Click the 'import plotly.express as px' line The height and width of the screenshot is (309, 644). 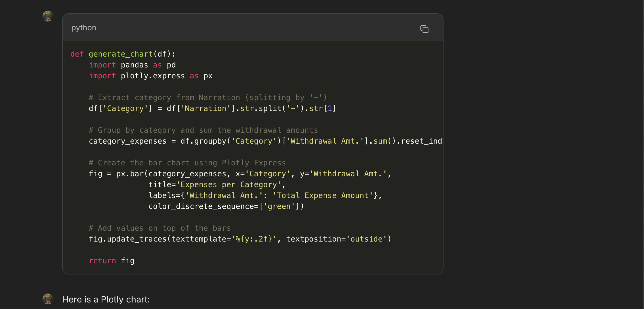tap(150, 76)
